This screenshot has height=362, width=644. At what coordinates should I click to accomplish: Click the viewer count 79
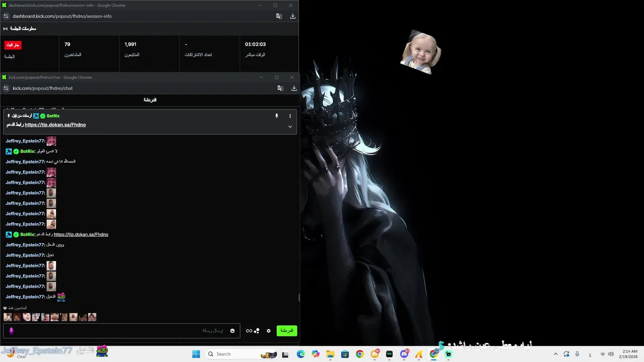point(67,44)
